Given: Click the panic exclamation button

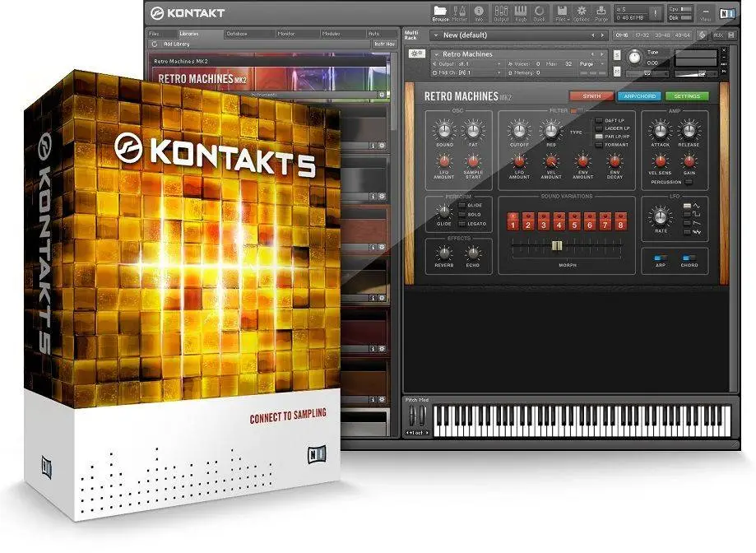Looking at the screenshot, I should pos(655,13).
